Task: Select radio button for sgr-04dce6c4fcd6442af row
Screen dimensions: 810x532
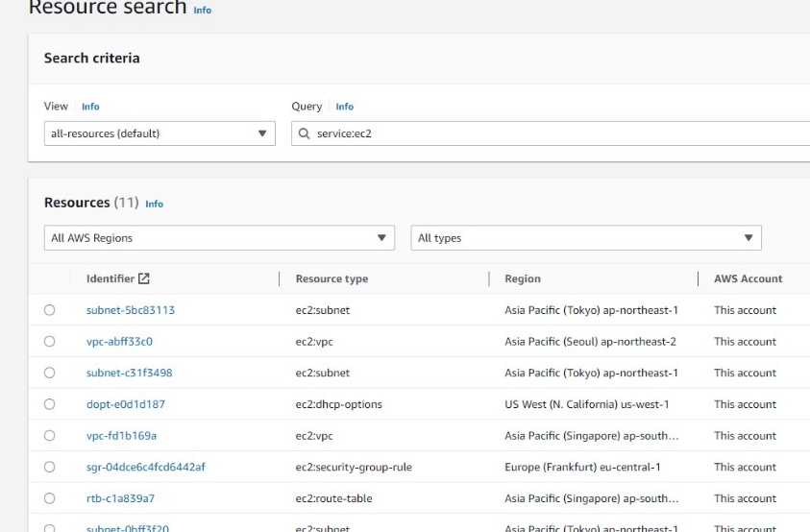Action: (50, 467)
